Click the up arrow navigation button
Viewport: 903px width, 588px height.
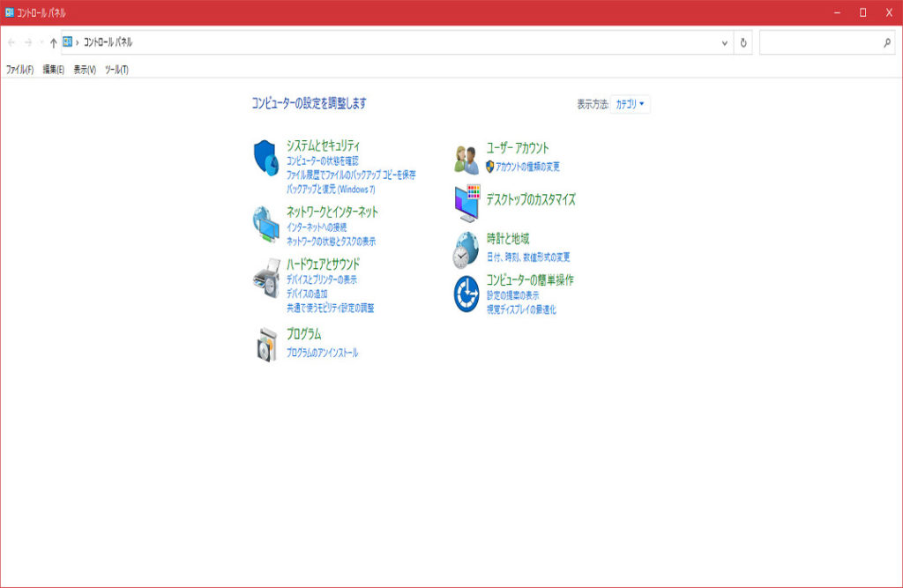[x=53, y=42]
